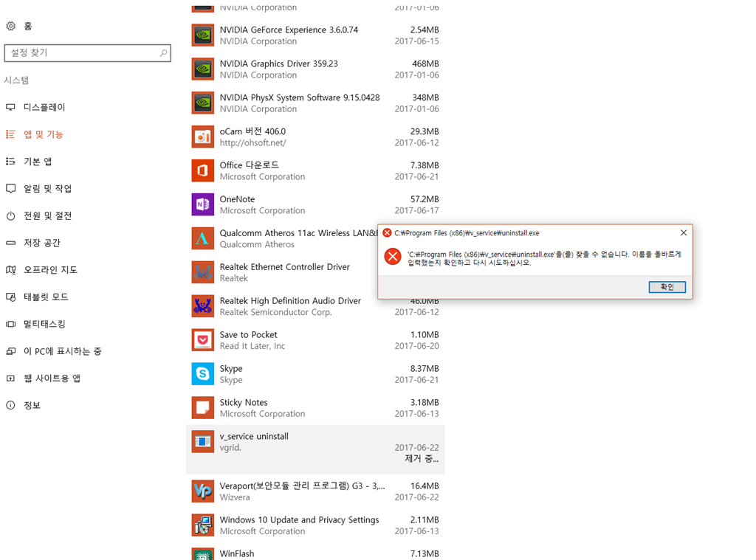The image size is (756, 560).
Task: Click the 이 PC에 표시하는 중 icon
Action: [x=10, y=351]
